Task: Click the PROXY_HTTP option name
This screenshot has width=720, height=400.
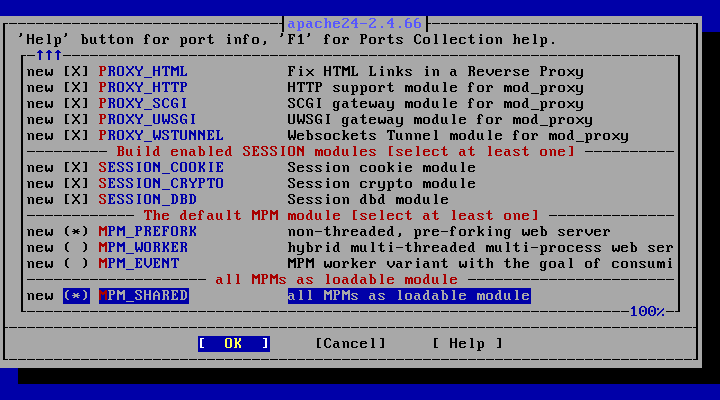Action: tap(143, 88)
